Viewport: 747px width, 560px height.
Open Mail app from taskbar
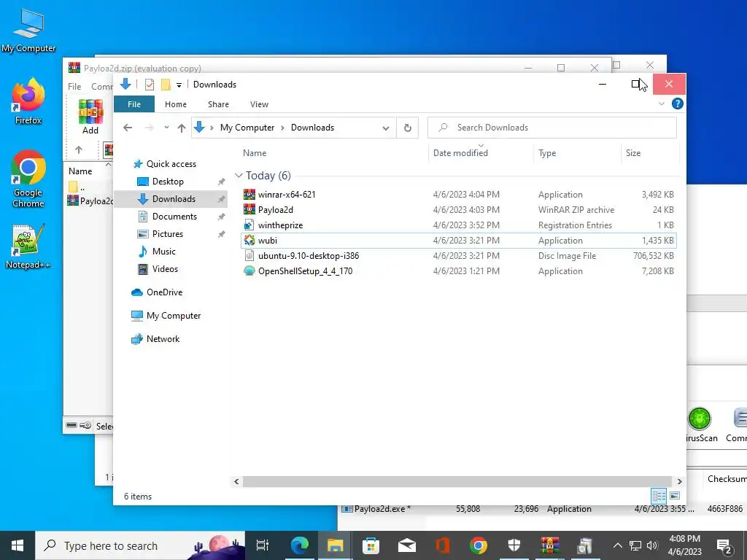click(407, 545)
